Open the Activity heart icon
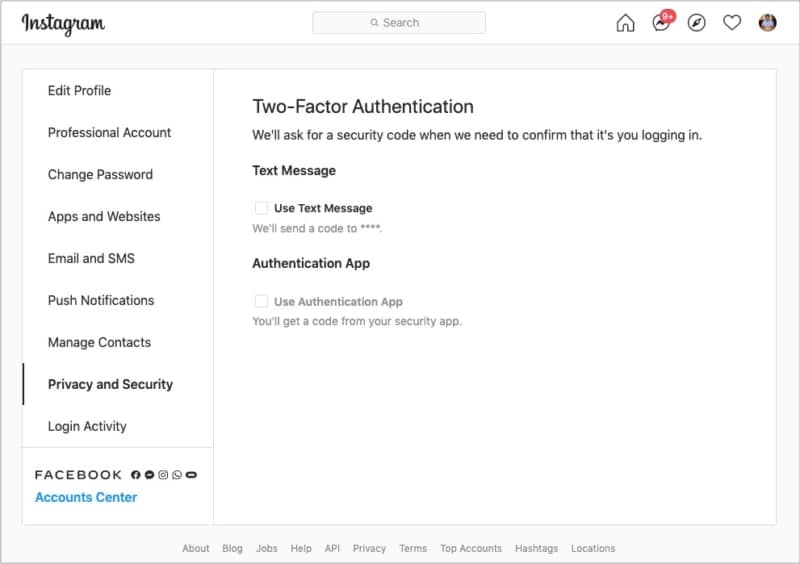 click(x=732, y=23)
